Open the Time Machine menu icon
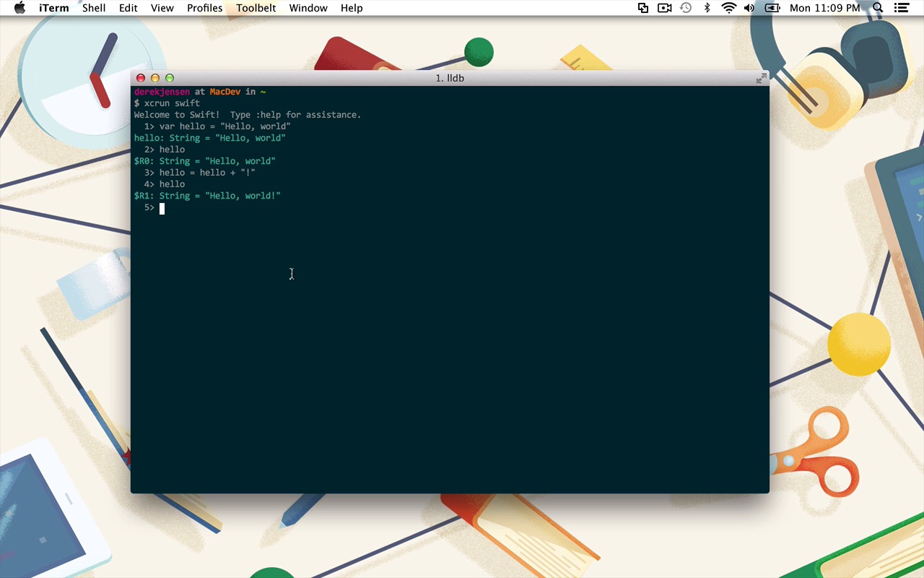Viewport: 924px width, 578px height. pyautogui.click(x=686, y=8)
